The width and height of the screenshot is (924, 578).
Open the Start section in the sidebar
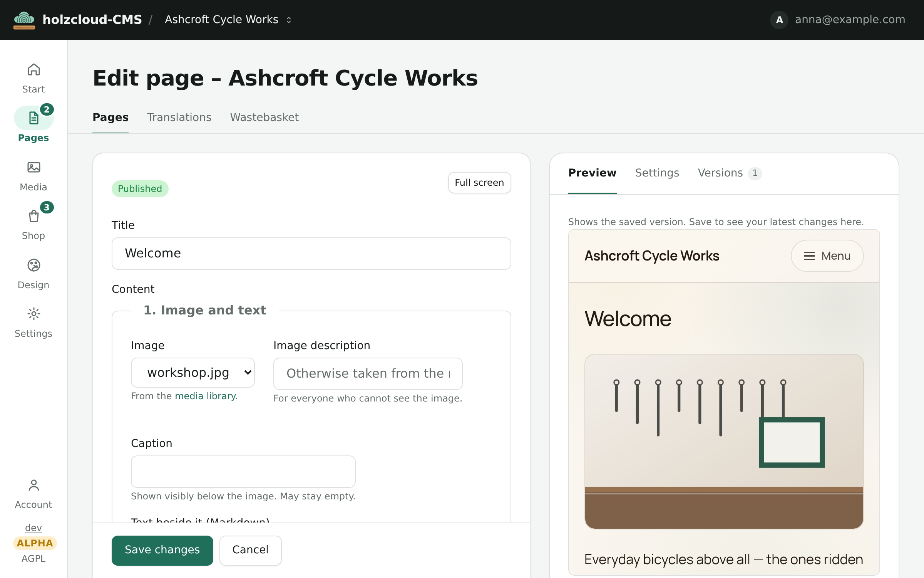pos(33,79)
